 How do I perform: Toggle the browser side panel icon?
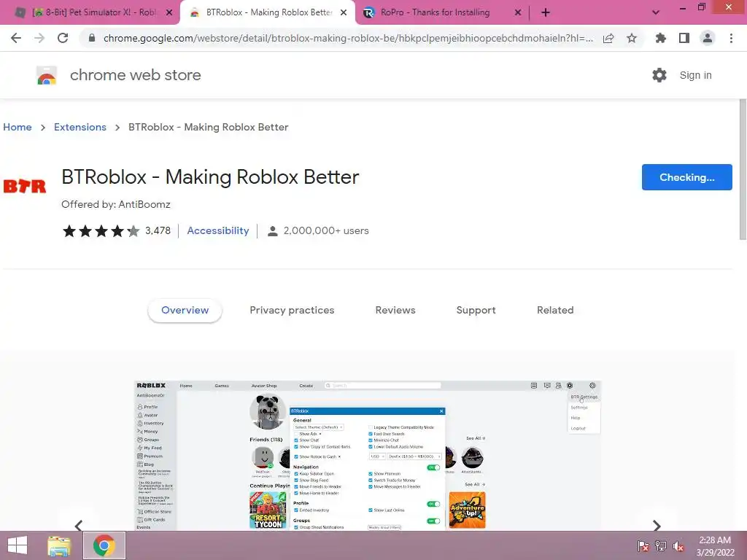tap(684, 38)
